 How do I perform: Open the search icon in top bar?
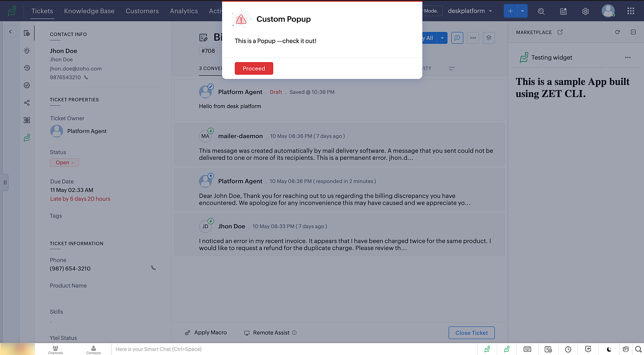pyautogui.click(x=541, y=11)
